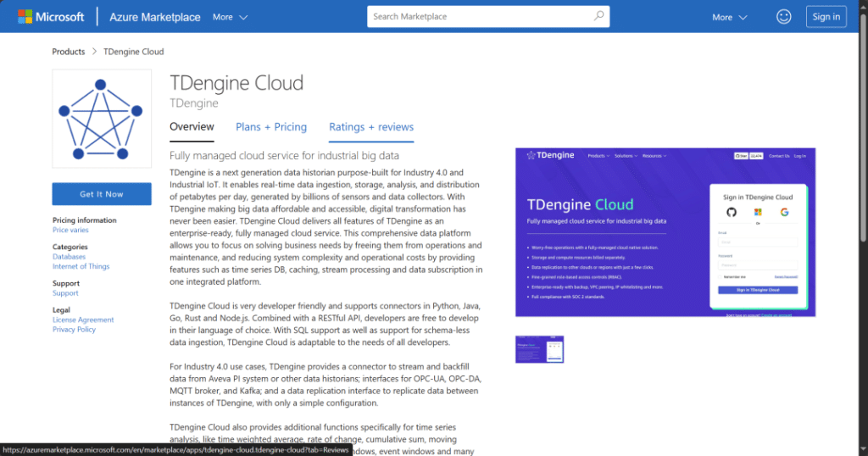
Task: Open the Privacy Policy link
Action: [x=75, y=329]
